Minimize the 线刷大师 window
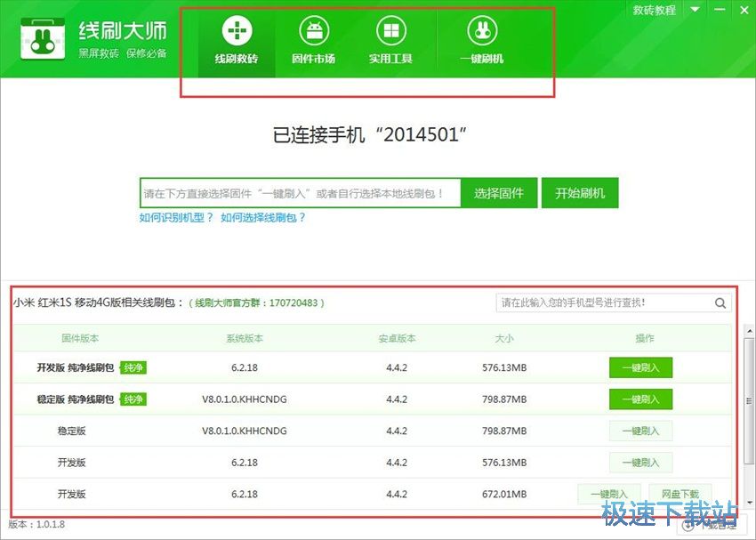756x540 pixels. point(720,9)
